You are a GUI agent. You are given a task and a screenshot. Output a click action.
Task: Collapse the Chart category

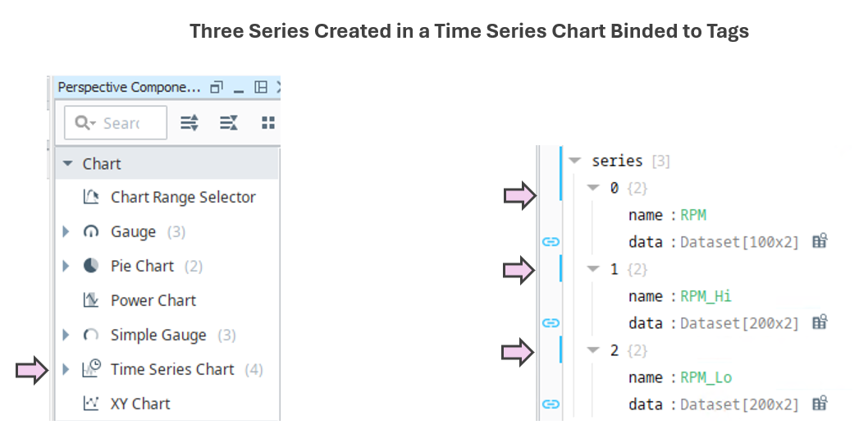pos(68,164)
